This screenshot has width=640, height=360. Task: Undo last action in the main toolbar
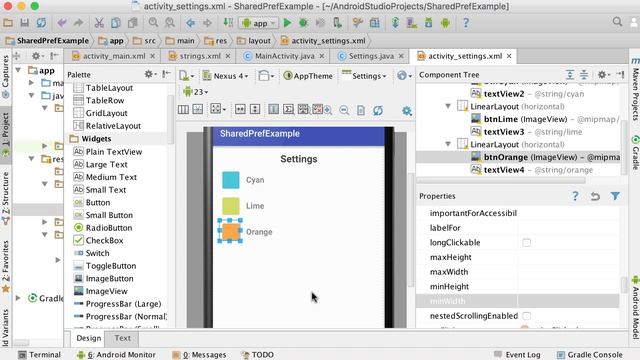coord(62,23)
